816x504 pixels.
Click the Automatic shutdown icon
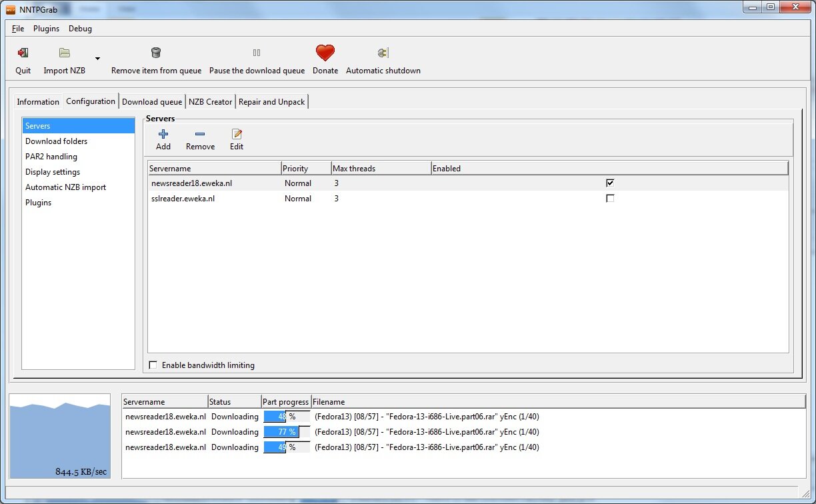click(x=383, y=53)
